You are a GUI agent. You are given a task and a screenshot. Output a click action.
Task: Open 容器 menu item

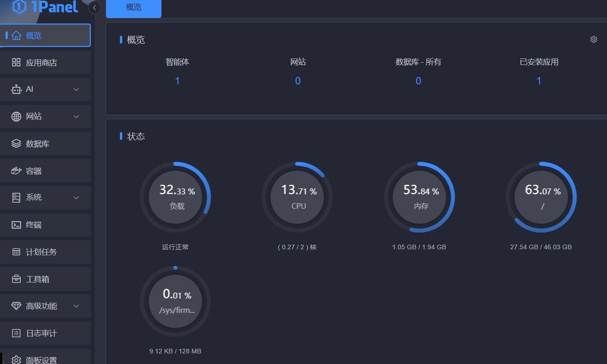[45, 171]
